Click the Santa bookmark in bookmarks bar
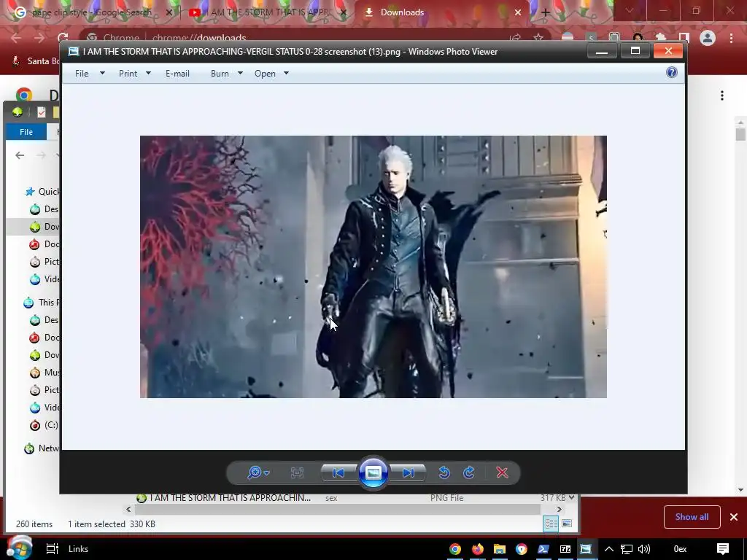747x560 pixels. (x=36, y=61)
